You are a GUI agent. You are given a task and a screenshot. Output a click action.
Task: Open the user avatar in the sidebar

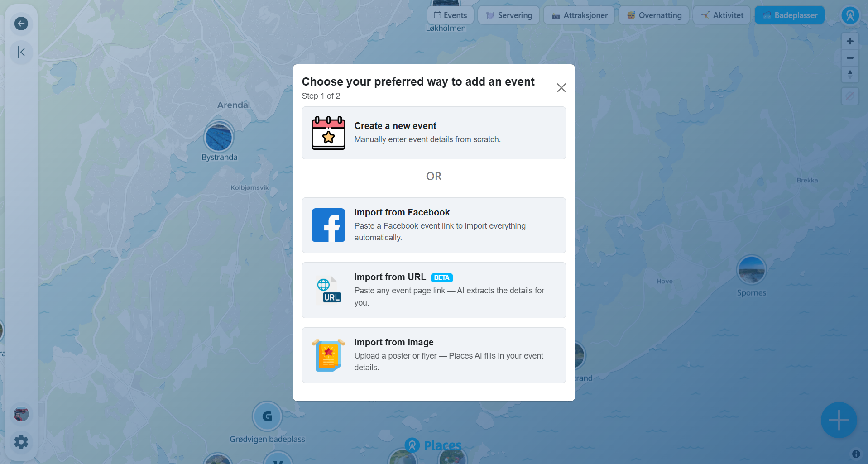click(x=21, y=414)
